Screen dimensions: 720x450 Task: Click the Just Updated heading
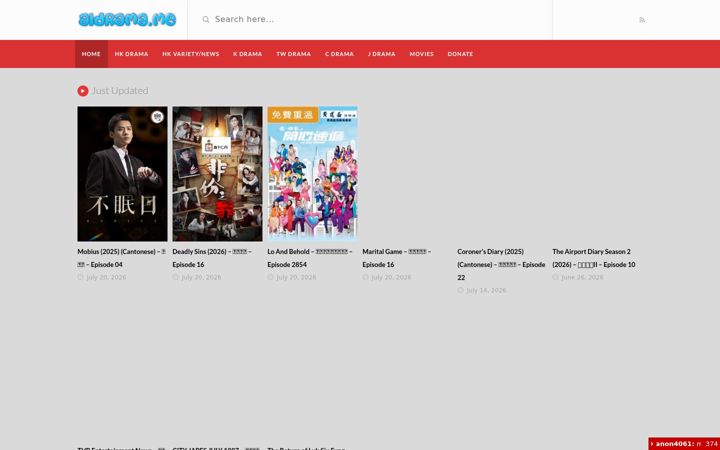pos(120,91)
